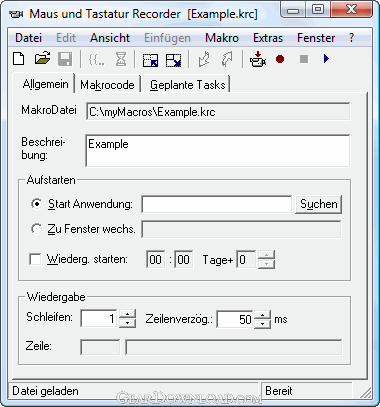Play macro using the blue play arrow
380x407 pixels.
pyautogui.click(x=326, y=59)
